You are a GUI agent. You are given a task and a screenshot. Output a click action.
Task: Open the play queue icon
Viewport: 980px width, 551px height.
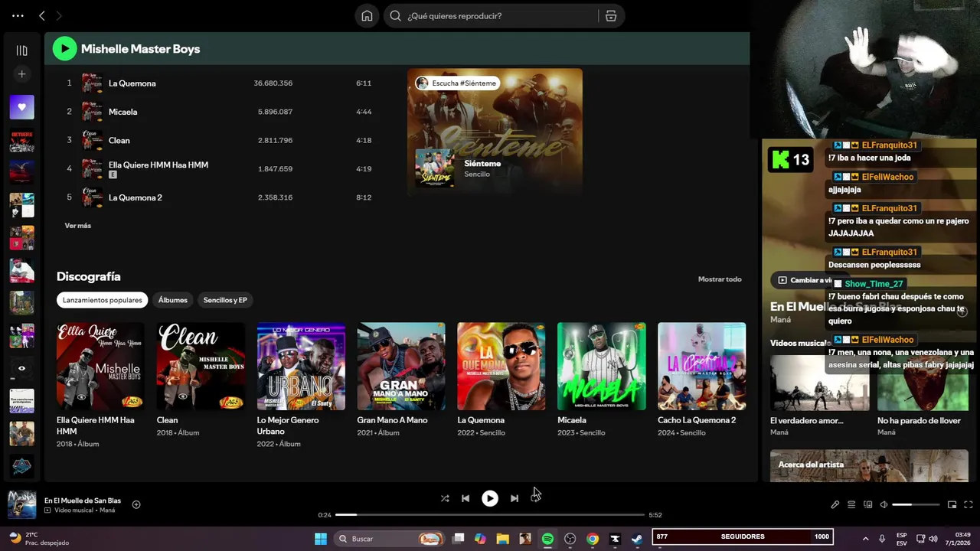click(x=851, y=504)
